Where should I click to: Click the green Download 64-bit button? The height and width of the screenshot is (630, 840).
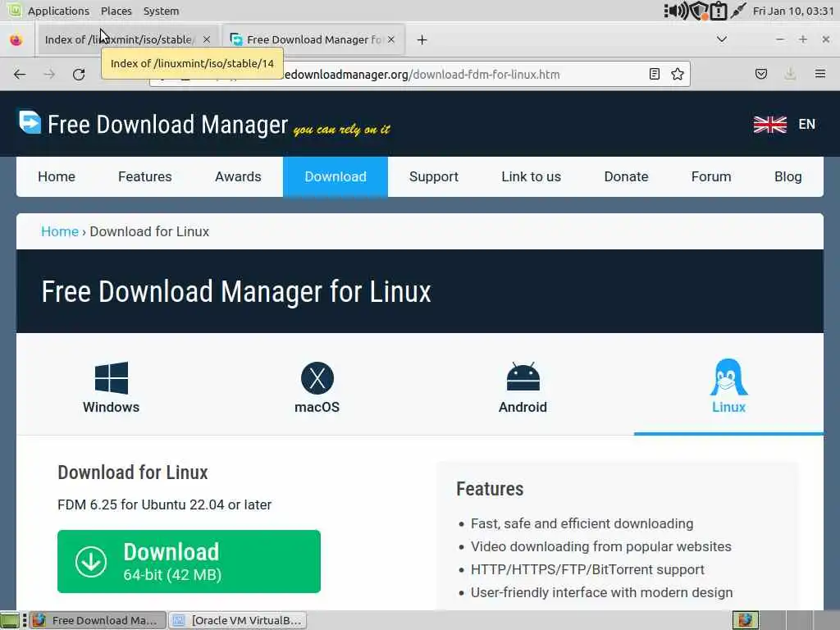(x=189, y=561)
